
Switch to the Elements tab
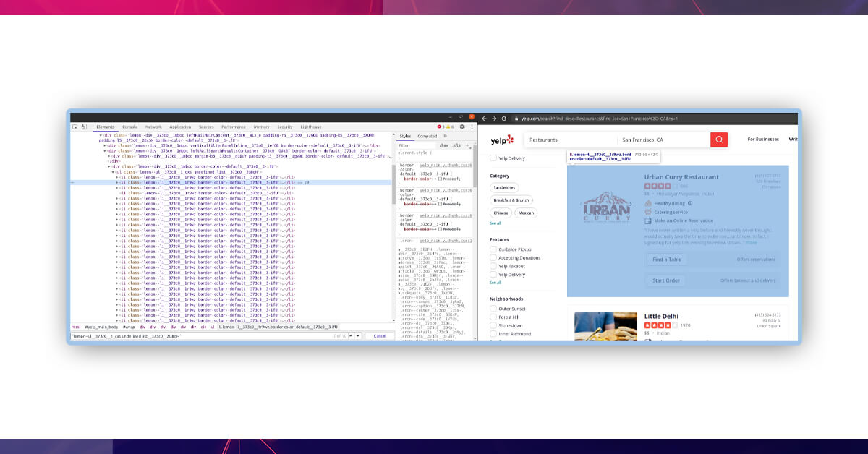coord(106,127)
